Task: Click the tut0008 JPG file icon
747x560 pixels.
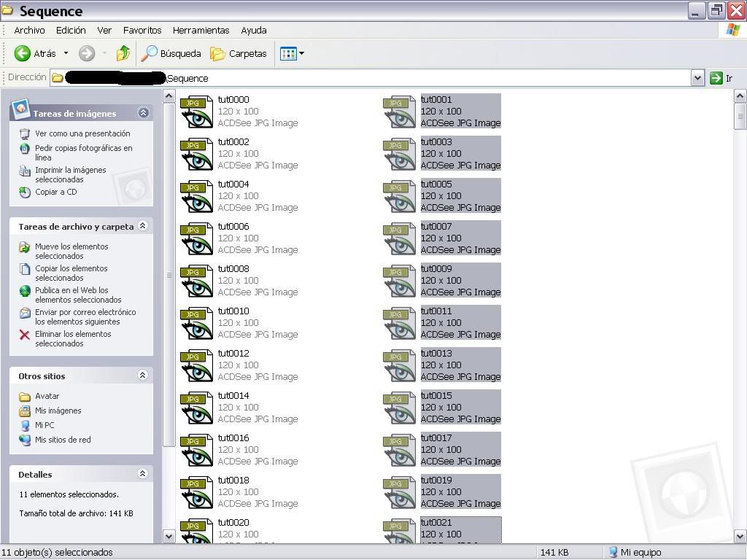Action: (196, 281)
